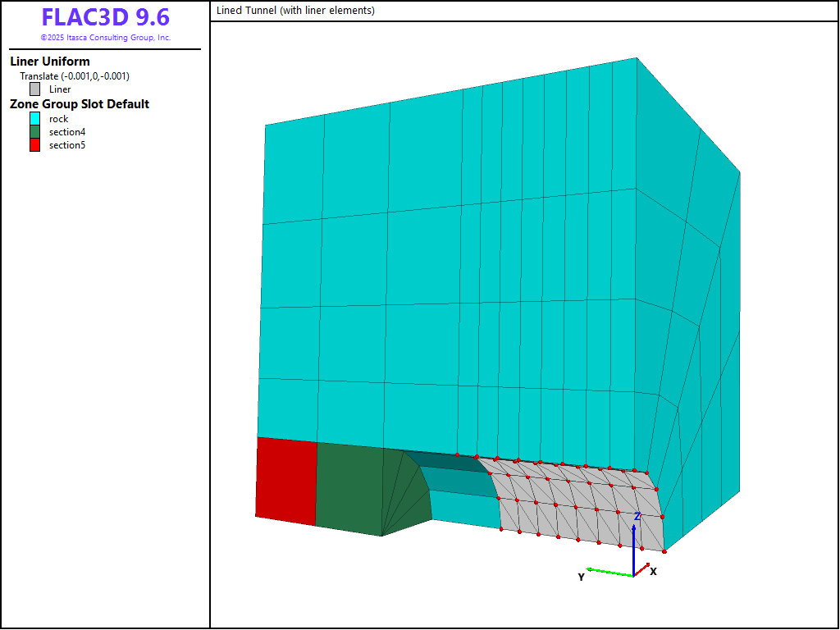Pick the red section5 zone in the model
This screenshot has height=630, width=840.
click(286, 481)
